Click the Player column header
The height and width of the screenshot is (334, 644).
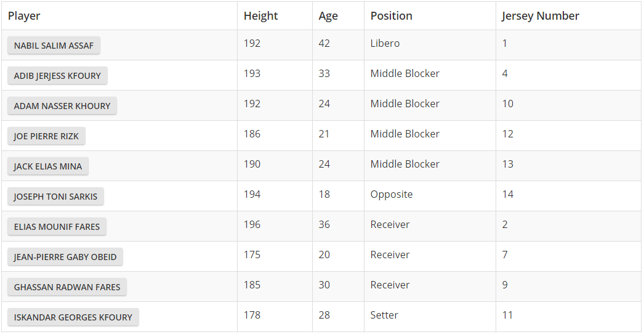24,16
